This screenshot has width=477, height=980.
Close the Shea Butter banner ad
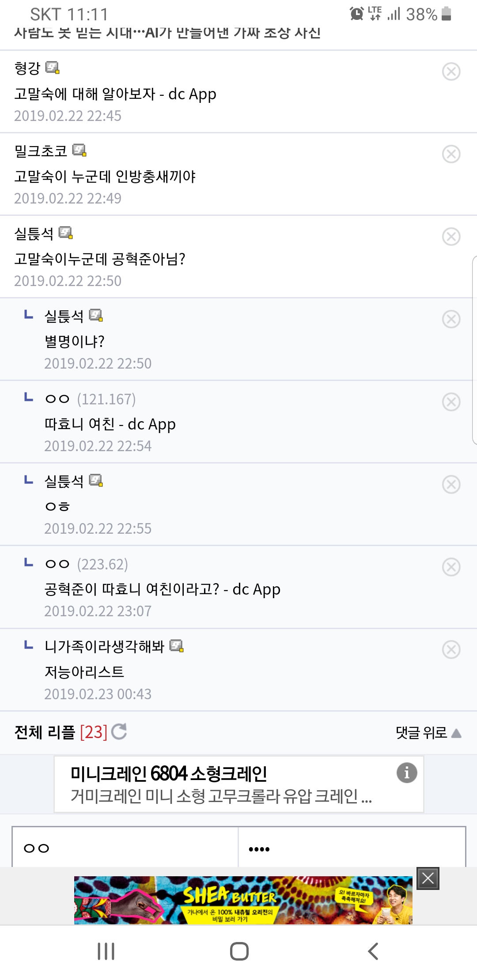428,878
